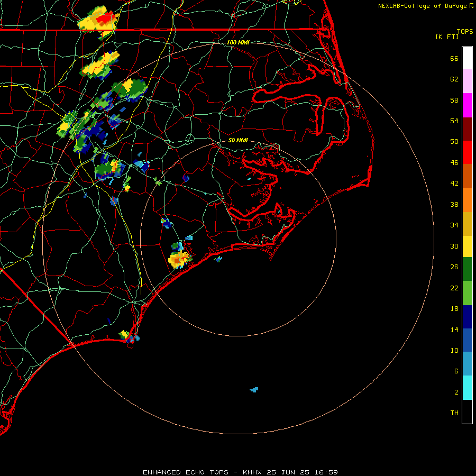Click the 6 legend value
Viewport: 476px width, 476px height.
[x=456, y=371]
